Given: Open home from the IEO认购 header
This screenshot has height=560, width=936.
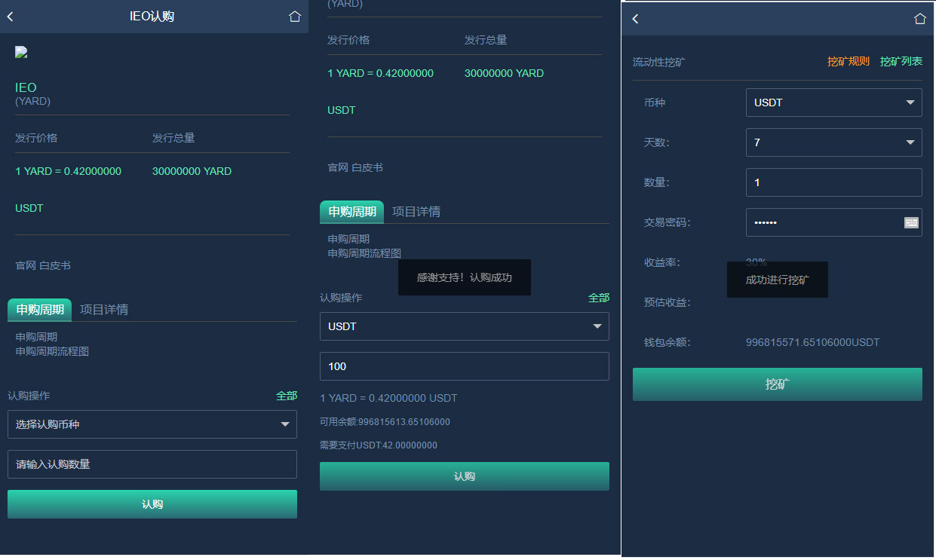Looking at the screenshot, I should 295,17.
